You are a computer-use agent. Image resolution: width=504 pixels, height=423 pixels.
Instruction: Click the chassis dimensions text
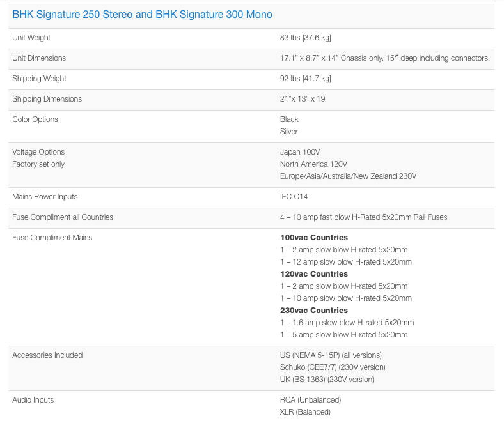point(385,58)
